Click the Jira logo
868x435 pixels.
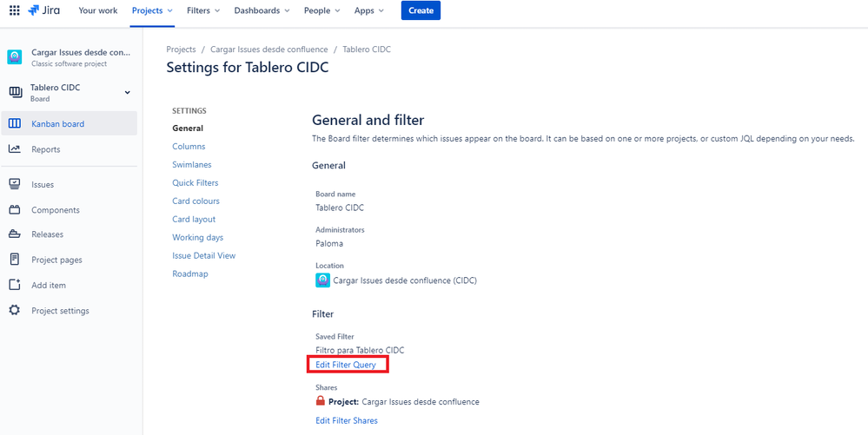click(x=44, y=10)
